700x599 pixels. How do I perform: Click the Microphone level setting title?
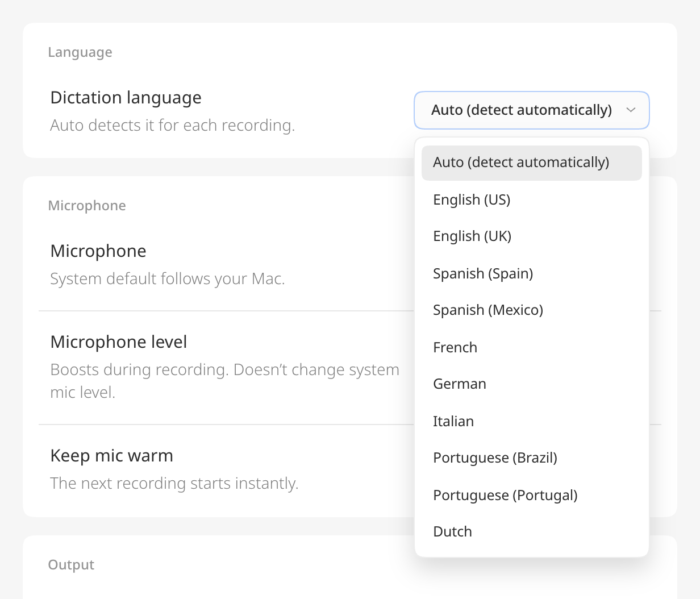[x=119, y=342]
